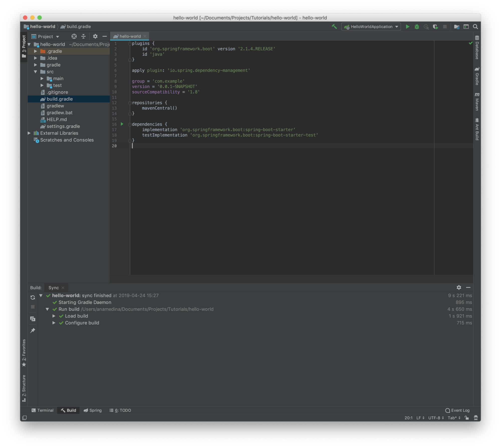
Task: Change the LF line separator in status bar
Action: click(420, 418)
